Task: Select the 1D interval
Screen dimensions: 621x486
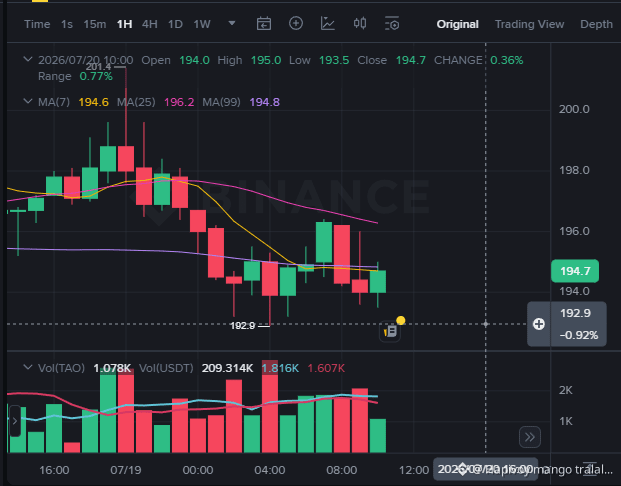Action: coord(175,24)
